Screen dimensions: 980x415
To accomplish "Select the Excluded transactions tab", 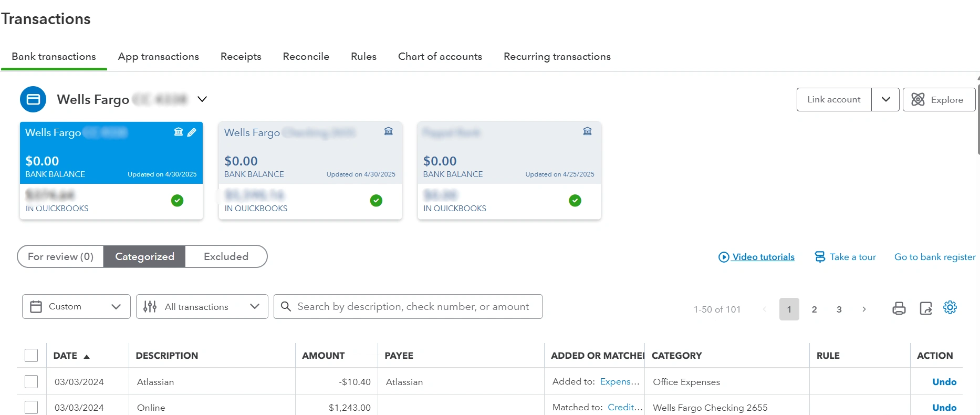I will [x=226, y=256].
